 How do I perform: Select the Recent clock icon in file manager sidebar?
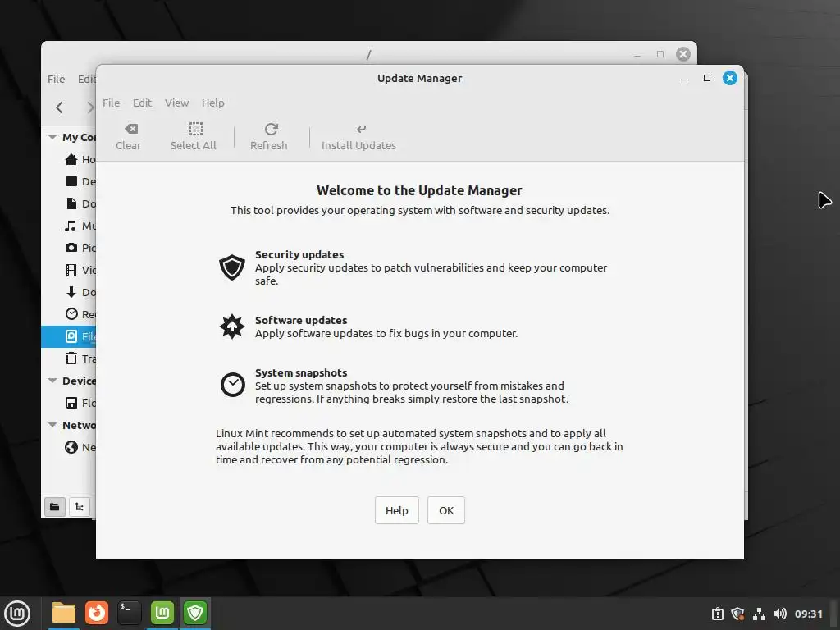[x=71, y=314]
